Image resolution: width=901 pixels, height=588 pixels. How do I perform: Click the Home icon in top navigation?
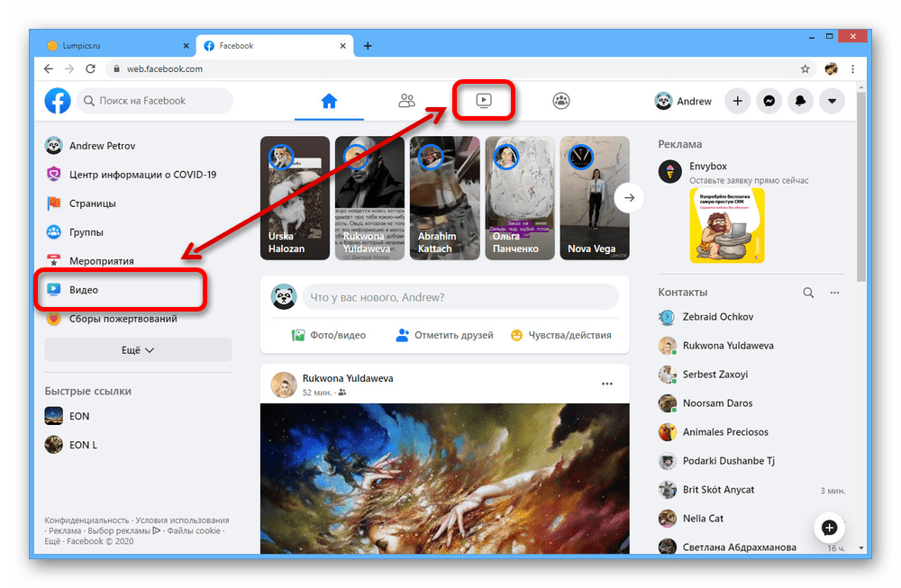coord(329,101)
